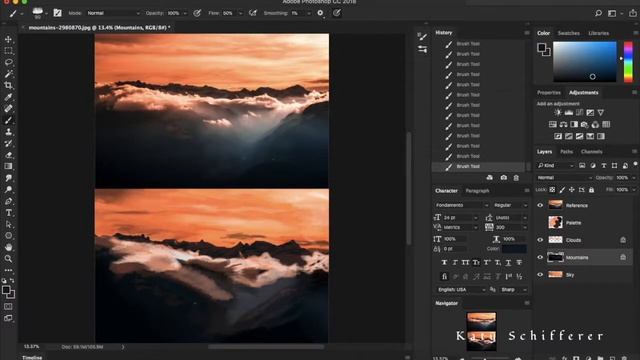Open the layer Kind filter dropdown
This screenshot has height=360, width=640.
[x=556, y=165]
